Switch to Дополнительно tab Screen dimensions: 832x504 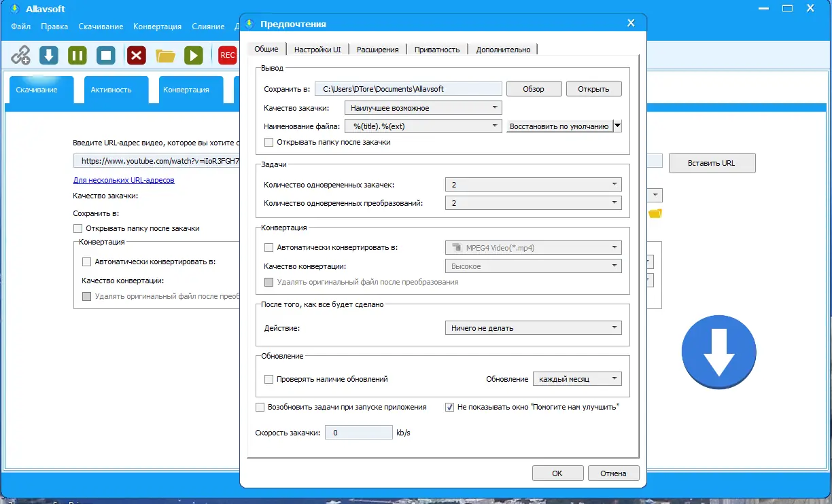tap(503, 50)
